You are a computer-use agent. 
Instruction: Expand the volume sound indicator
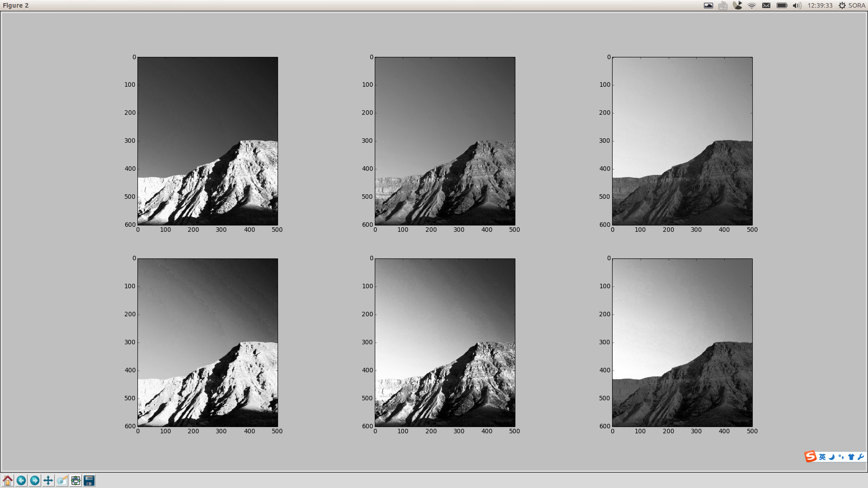(x=797, y=5)
